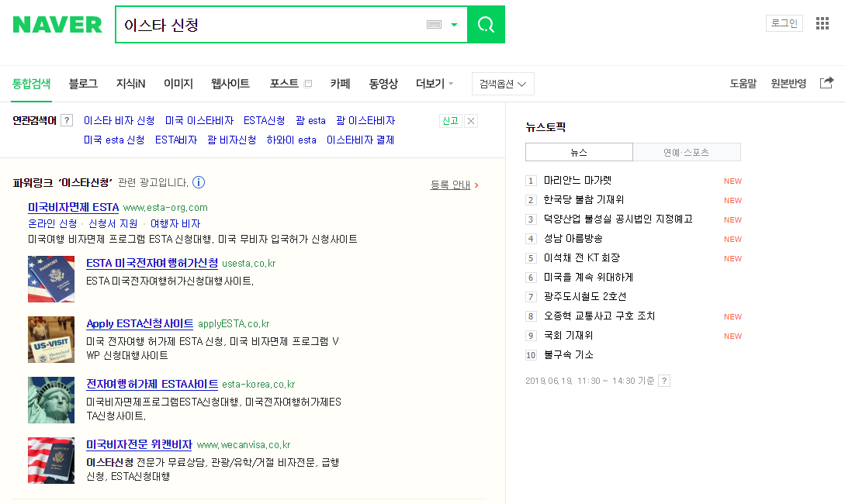The width and height of the screenshot is (845, 504).
Task: Click the 도움말 link
Action: point(743,84)
